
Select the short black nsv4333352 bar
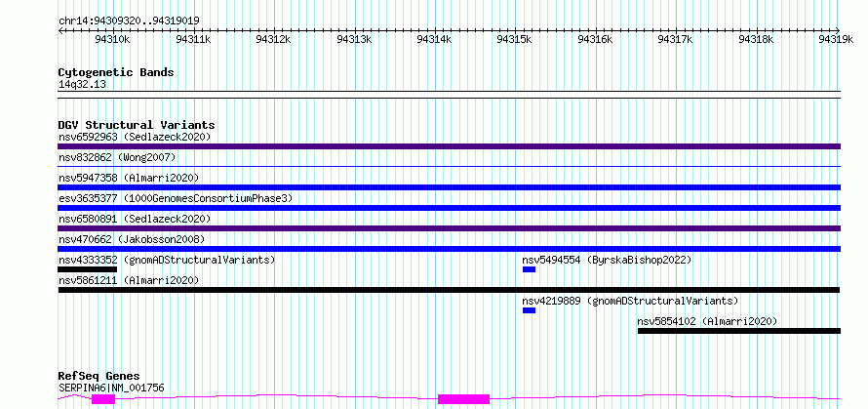pyautogui.click(x=88, y=269)
